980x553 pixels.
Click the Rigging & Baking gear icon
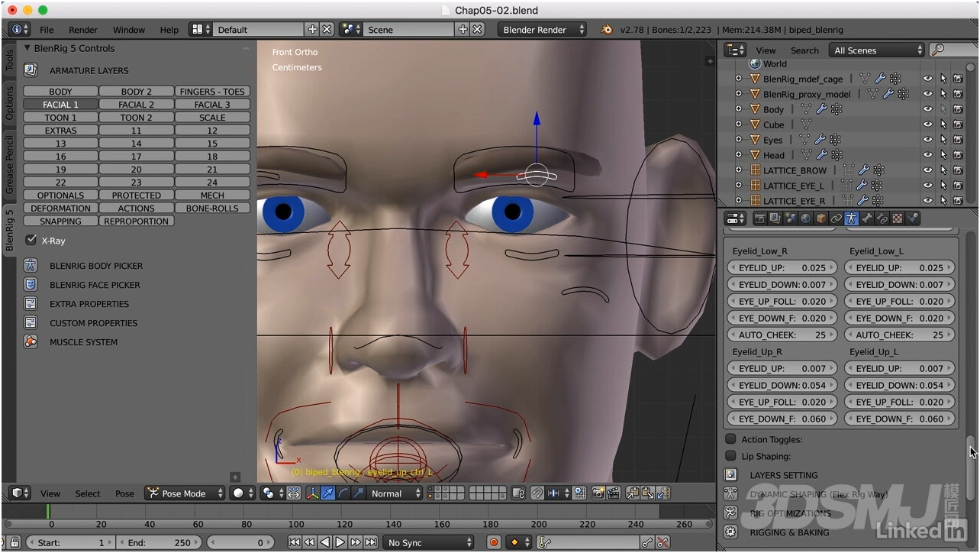pos(731,532)
